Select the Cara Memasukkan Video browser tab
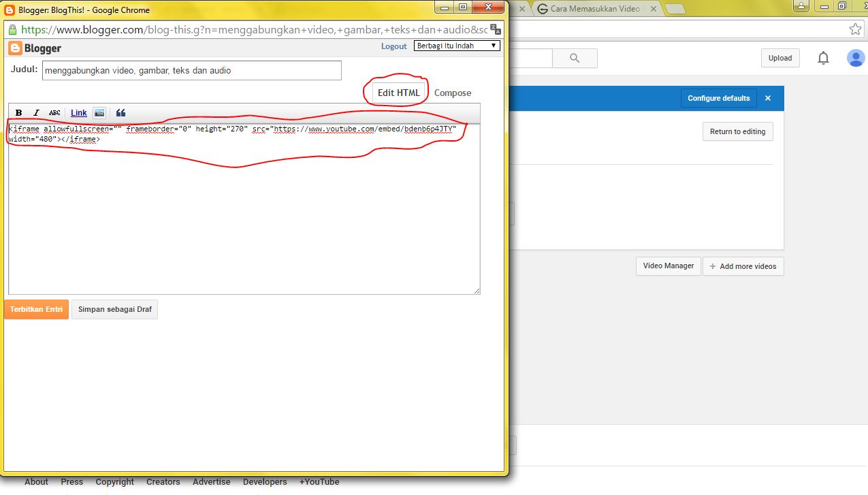 coord(596,9)
